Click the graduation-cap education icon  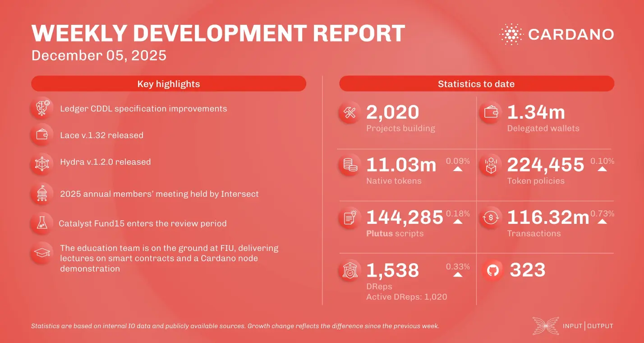(x=42, y=253)
